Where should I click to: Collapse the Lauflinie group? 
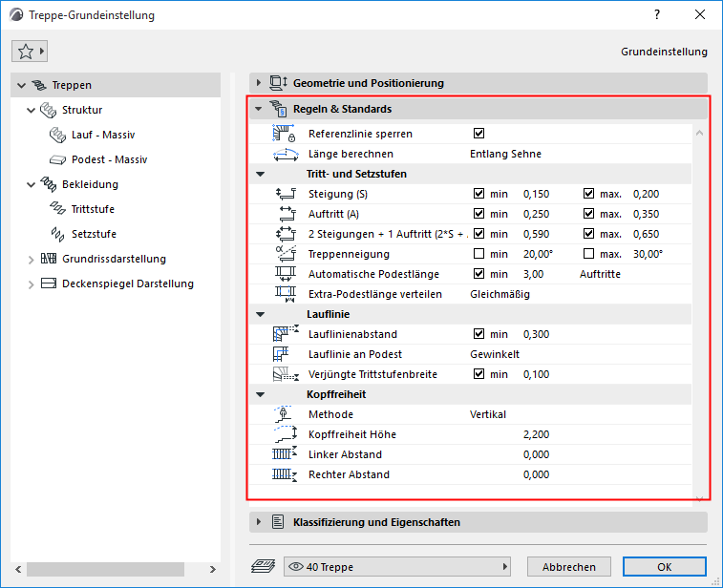[x=261, y=314]
